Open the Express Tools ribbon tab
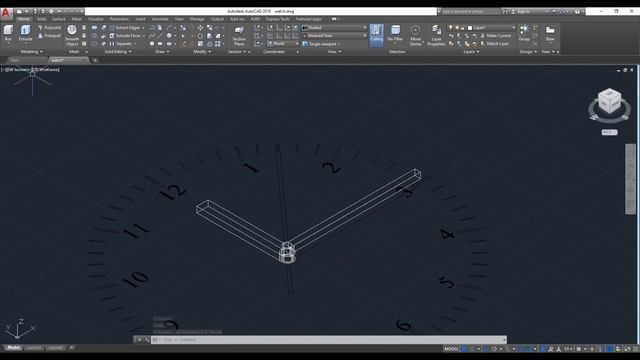The image size is (640, 360). [278, 19]
